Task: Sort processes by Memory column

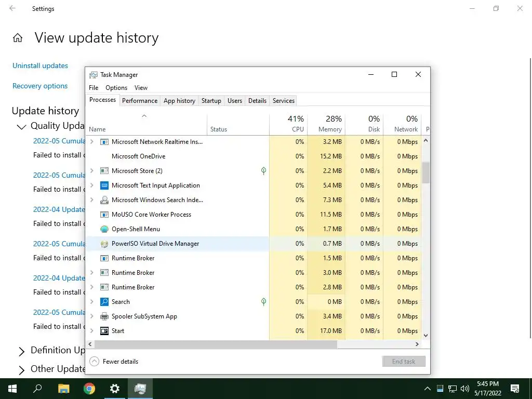Action: point(326,124)
